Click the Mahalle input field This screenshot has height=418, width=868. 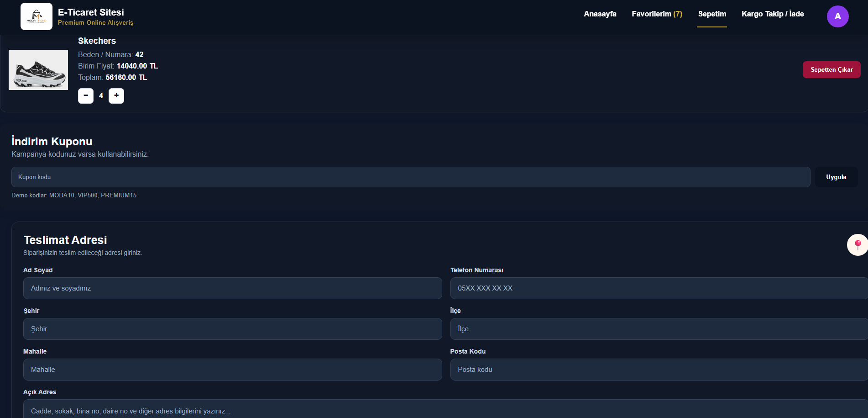[233, 370]
